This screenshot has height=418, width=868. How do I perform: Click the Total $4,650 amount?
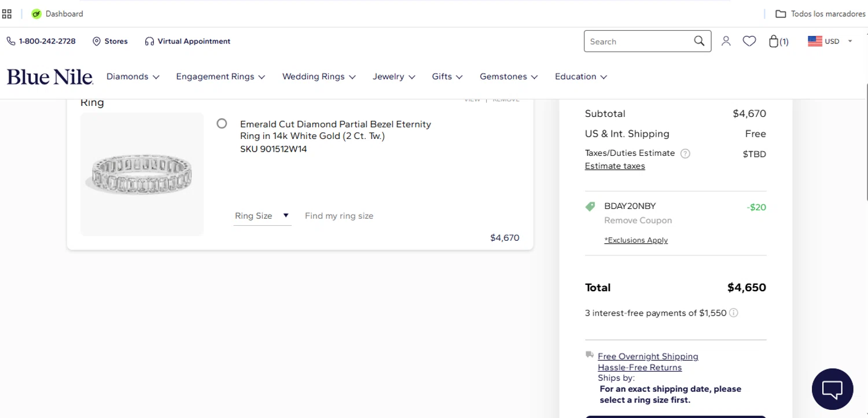pos(746,288)
